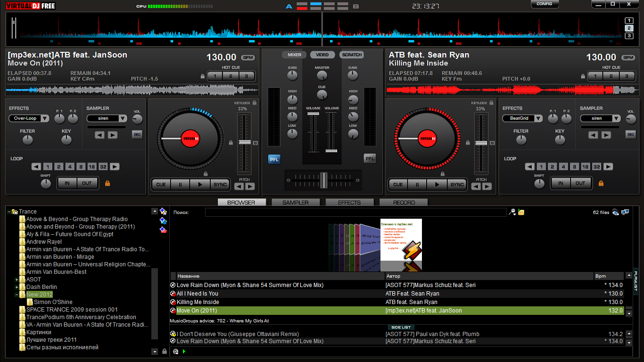
Task: Click the yellow star add-virtual-folder icon
Action: click(x=163, y=212)
